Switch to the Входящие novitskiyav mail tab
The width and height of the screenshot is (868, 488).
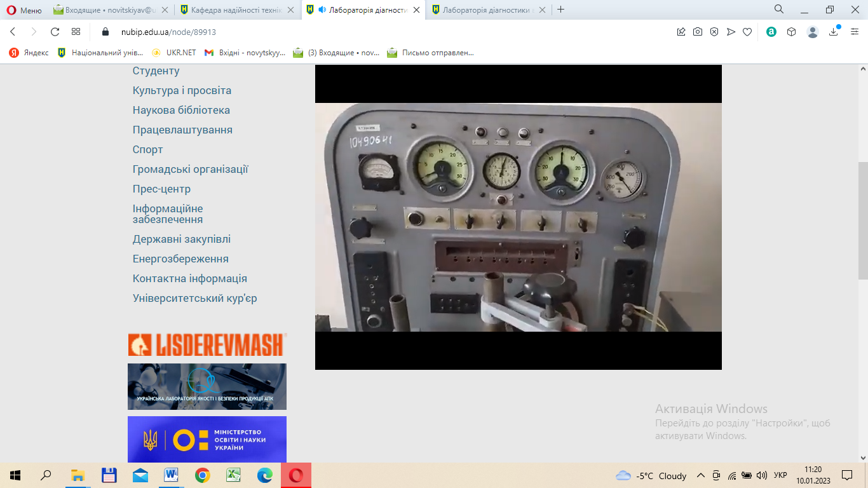(x=111, y=10)
